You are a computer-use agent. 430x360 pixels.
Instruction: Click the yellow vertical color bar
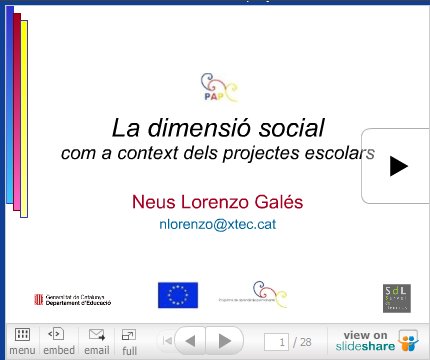click(x=24, y=119)
